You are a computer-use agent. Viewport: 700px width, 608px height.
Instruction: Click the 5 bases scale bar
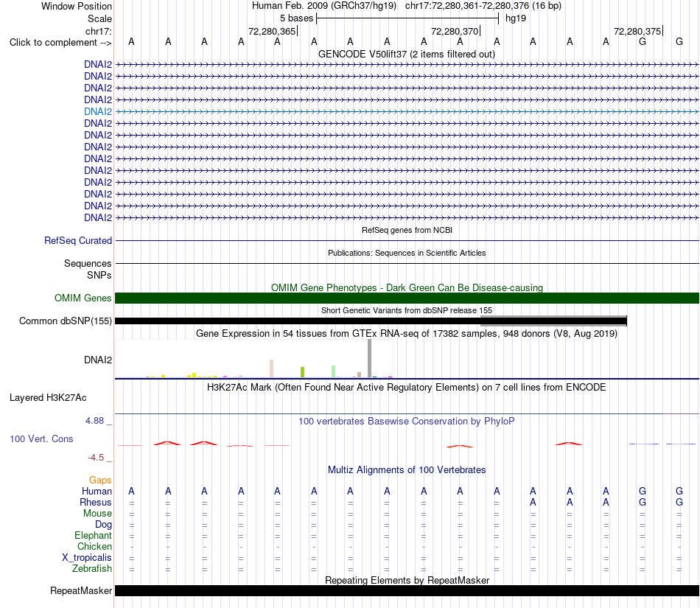[x=407, y=18]
